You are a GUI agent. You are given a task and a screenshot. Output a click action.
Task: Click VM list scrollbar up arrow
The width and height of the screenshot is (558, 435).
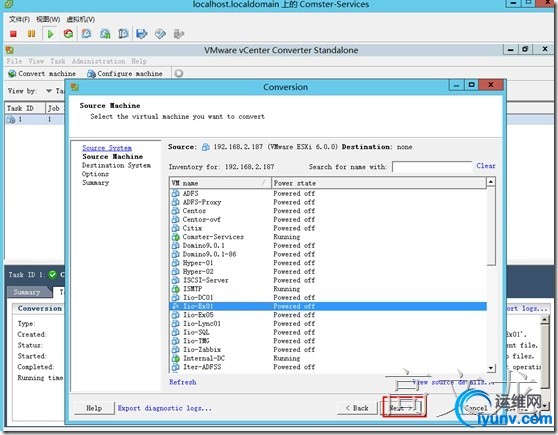point(491,182)
